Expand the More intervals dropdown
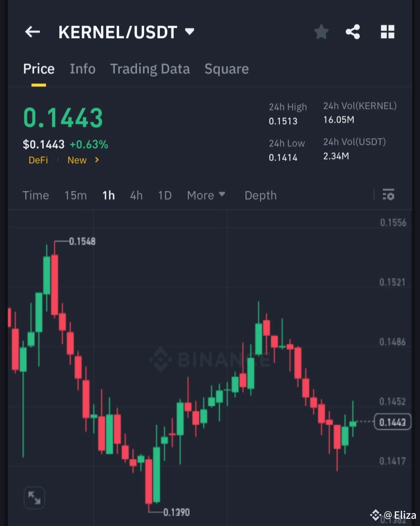420x526 pixels. tap(206, 195)
